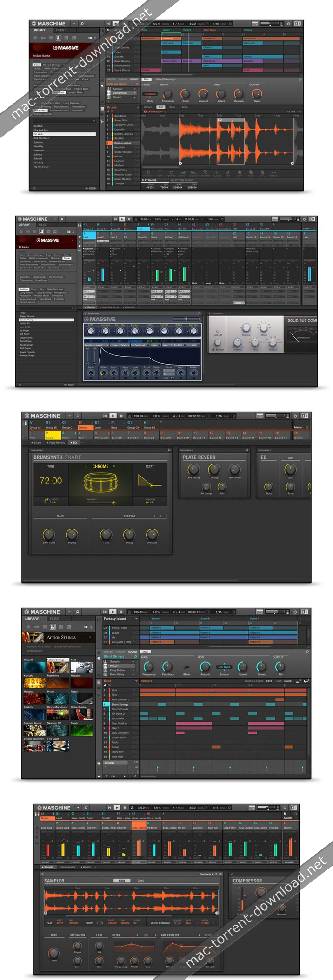Open the Studio Drummer product tile
333x980 pixels.
click(x=34, y=746)
